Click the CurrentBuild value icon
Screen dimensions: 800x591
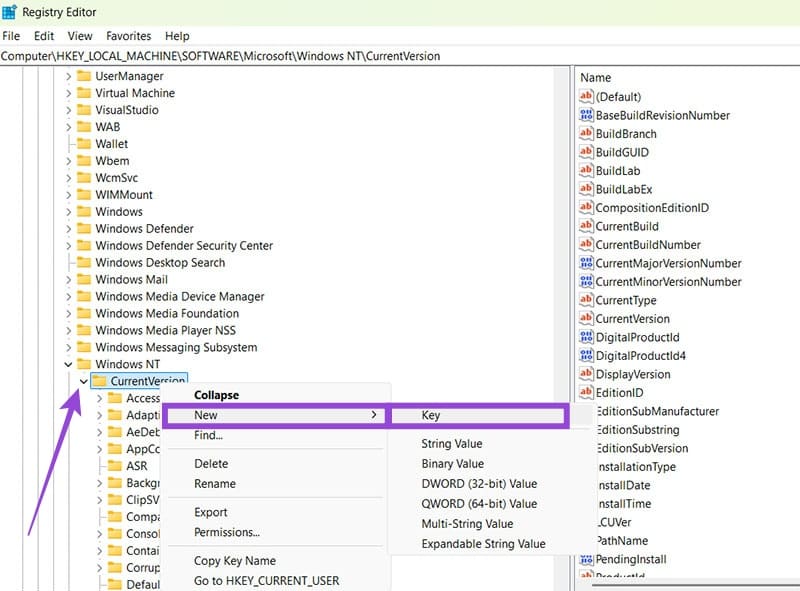point(586,226)
